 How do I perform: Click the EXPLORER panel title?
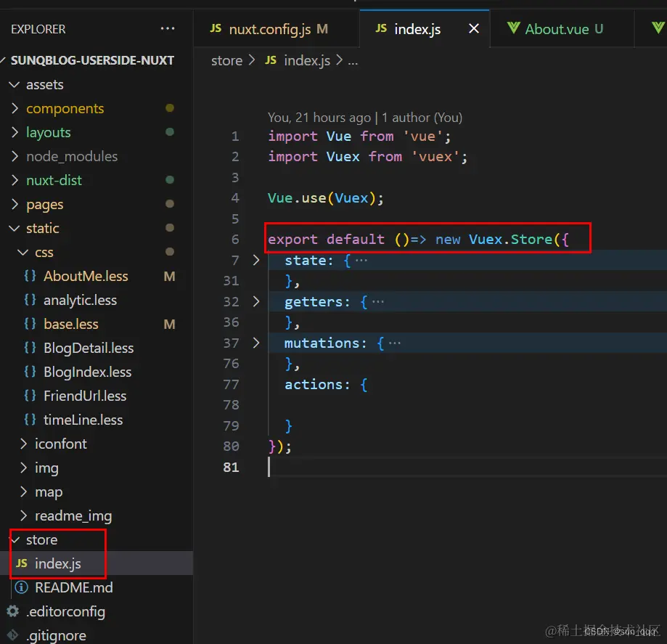coord(38,29)
